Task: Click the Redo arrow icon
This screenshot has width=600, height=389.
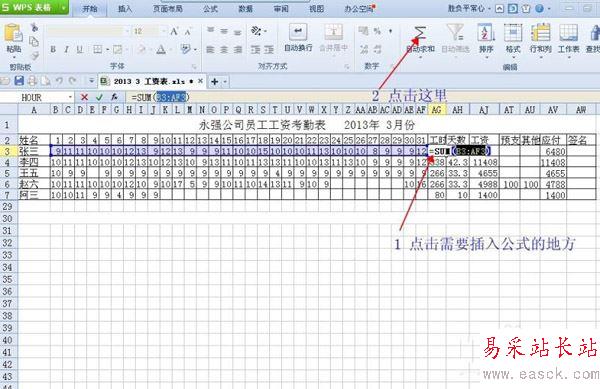Action: (x=73, y=81)
